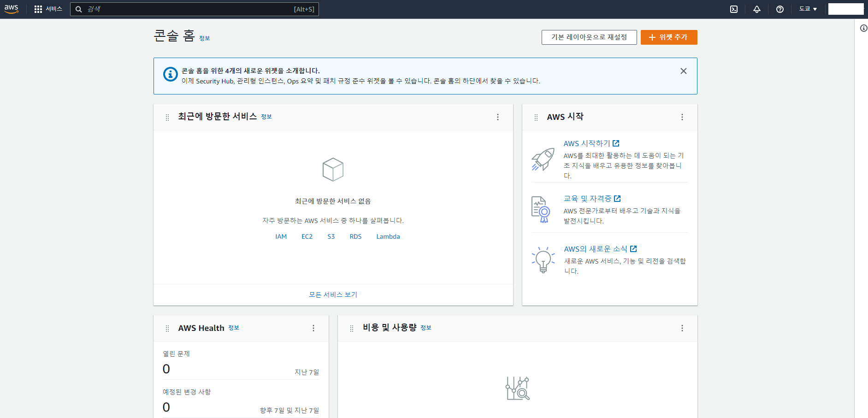Open the IAM service link
The height and width of the screenshot is (418, 868).
pyautogui.click(x=281, y=236)
